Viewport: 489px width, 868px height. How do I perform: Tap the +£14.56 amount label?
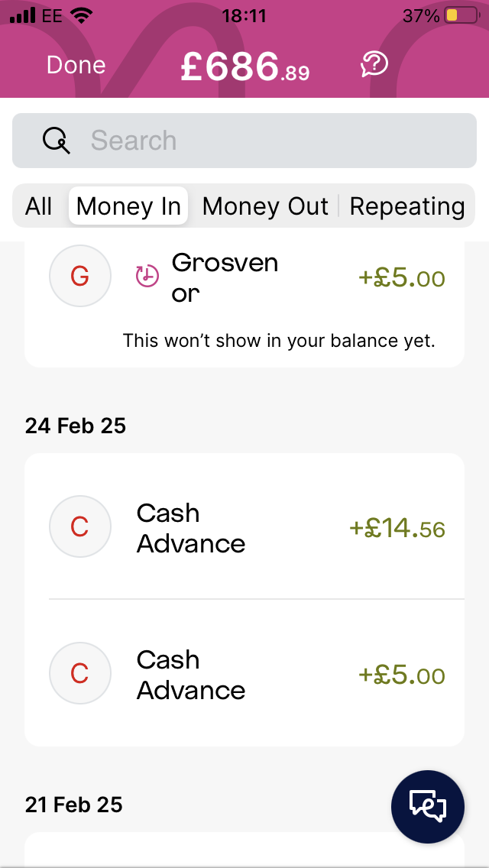click(397, 529)
